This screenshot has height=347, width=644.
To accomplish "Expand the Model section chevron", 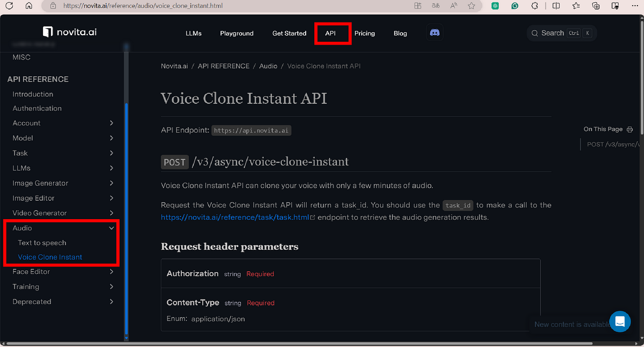I will [111, 138].
